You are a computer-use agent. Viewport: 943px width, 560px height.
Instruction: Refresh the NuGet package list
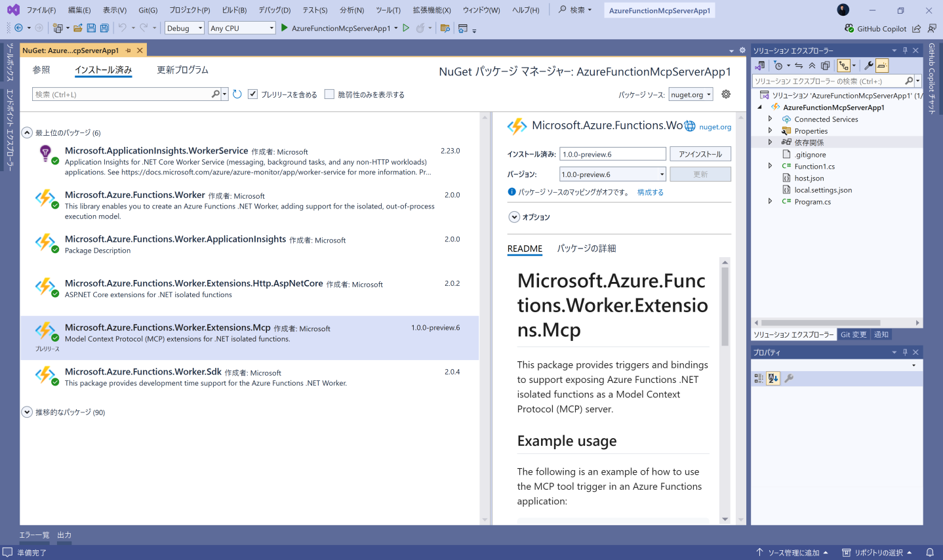coord(237,94)
